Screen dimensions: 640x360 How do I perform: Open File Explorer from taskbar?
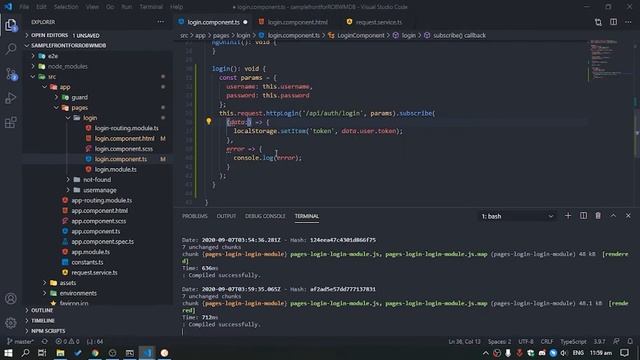(x=60, y=353)
